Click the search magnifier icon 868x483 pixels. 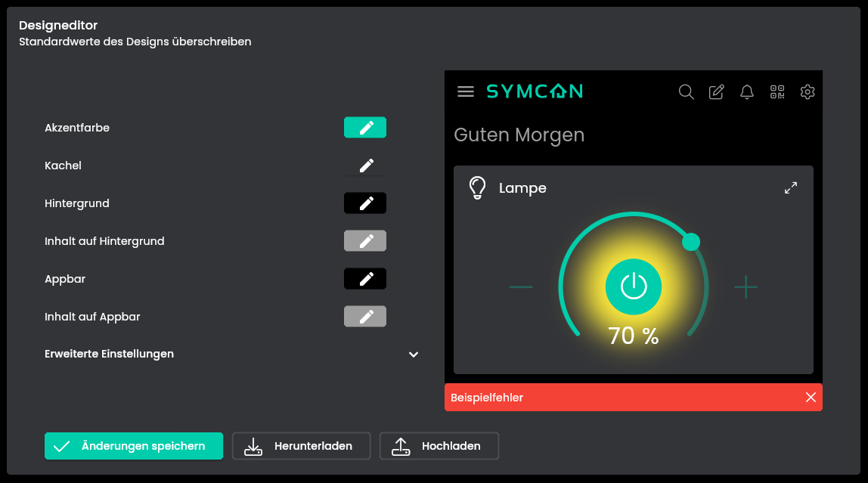coord(686,92)
